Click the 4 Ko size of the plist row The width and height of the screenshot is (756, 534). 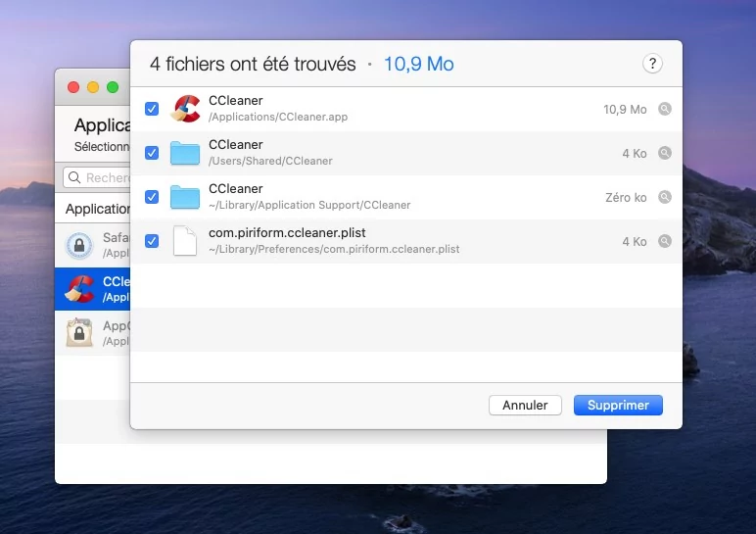click(x=634, y=242)
